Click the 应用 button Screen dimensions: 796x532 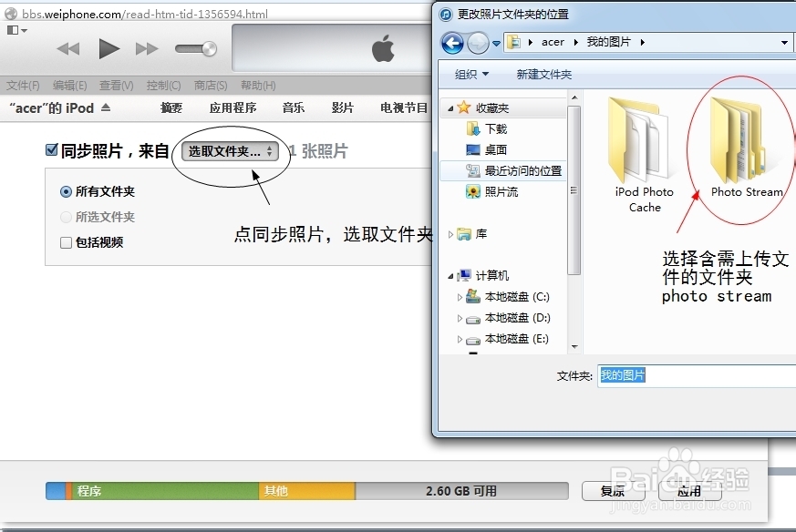coord(689,491)
